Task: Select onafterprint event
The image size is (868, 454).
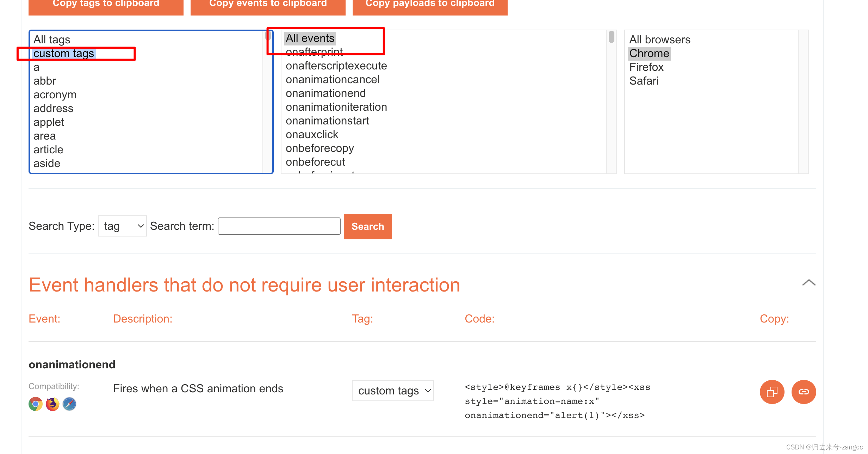Action: (x=314, y=52)
